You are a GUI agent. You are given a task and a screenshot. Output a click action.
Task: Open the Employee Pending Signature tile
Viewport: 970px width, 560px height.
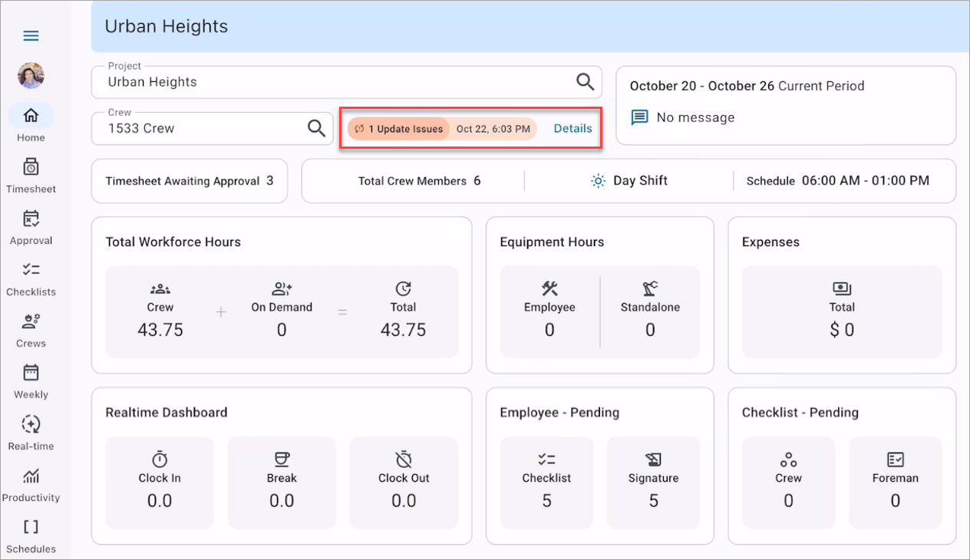point(653,483)
